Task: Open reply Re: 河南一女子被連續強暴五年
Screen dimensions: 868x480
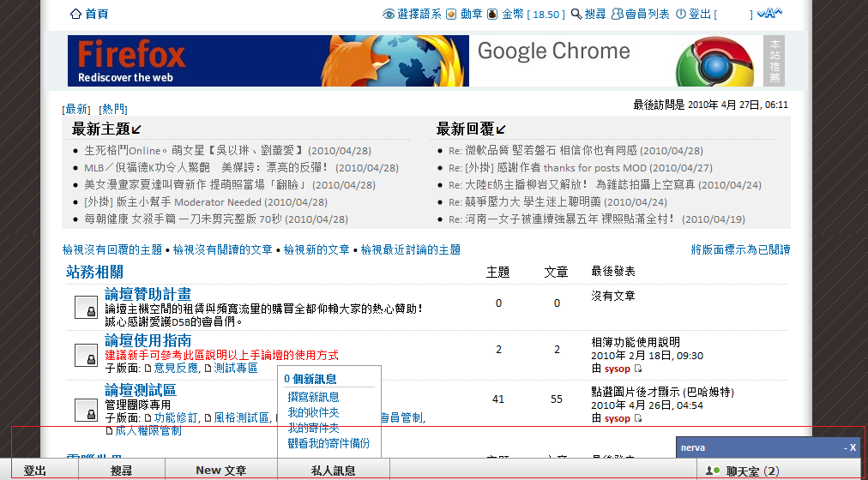Action: click(597, 219)
